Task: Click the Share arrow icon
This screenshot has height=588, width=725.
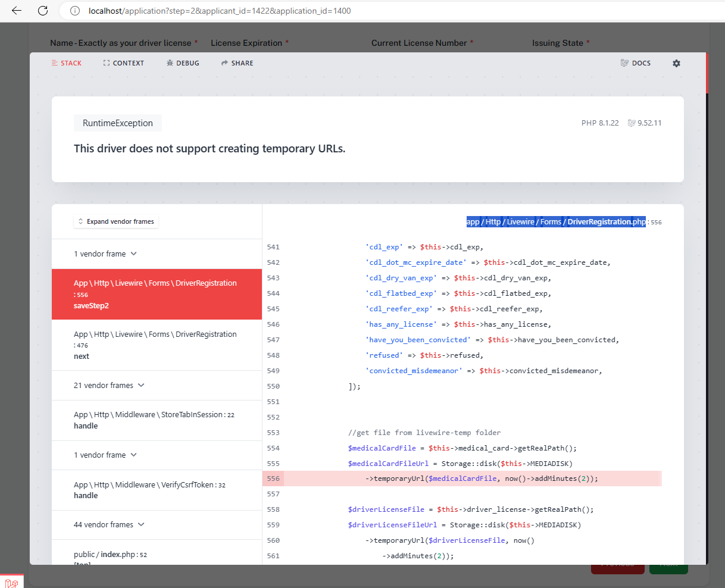Action: tap(224, 63)
